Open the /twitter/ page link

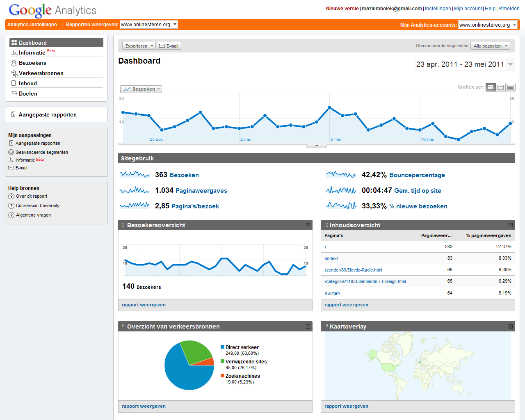coord(332,293)
